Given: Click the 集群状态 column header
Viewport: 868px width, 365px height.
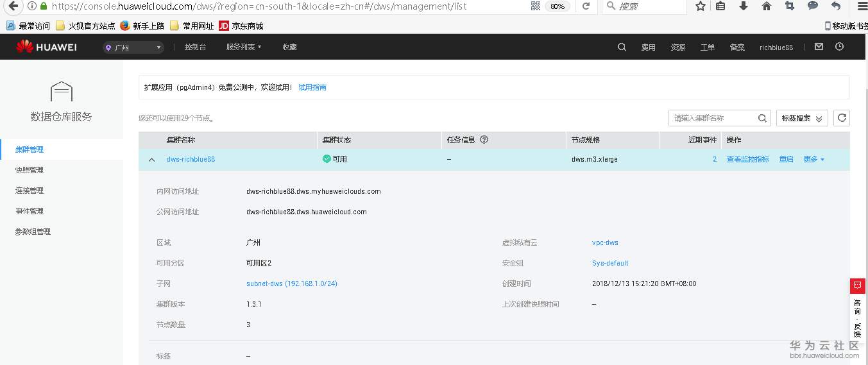Looking at the screenshot, I should [x=336, y=139].
